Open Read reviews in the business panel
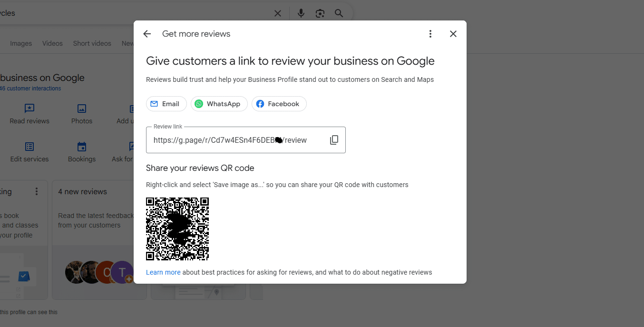Viewport: 644px width, 327px height. [29, 114]
